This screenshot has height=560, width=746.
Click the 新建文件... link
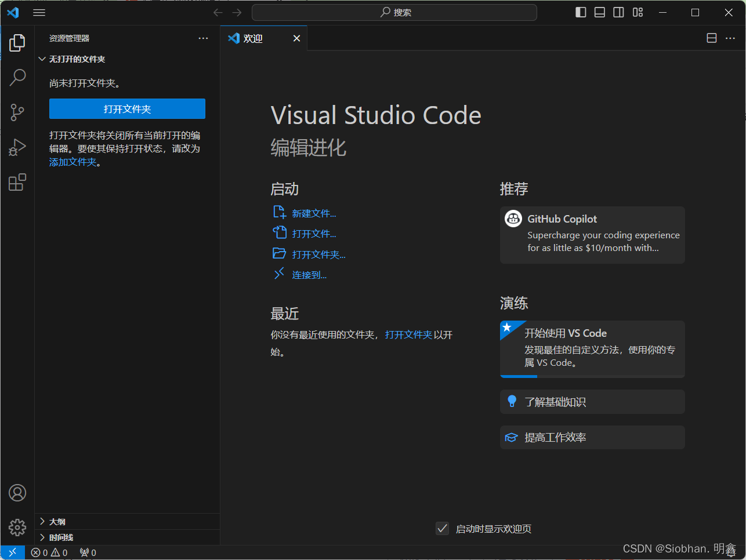click(314, 213)
